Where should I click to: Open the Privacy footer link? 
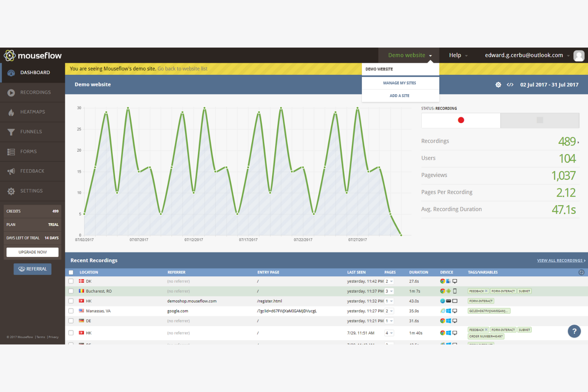(53, 337)
